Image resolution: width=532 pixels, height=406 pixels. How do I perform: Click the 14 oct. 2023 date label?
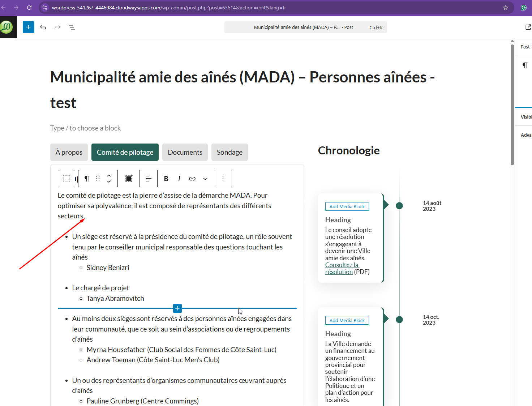(431, 320)
